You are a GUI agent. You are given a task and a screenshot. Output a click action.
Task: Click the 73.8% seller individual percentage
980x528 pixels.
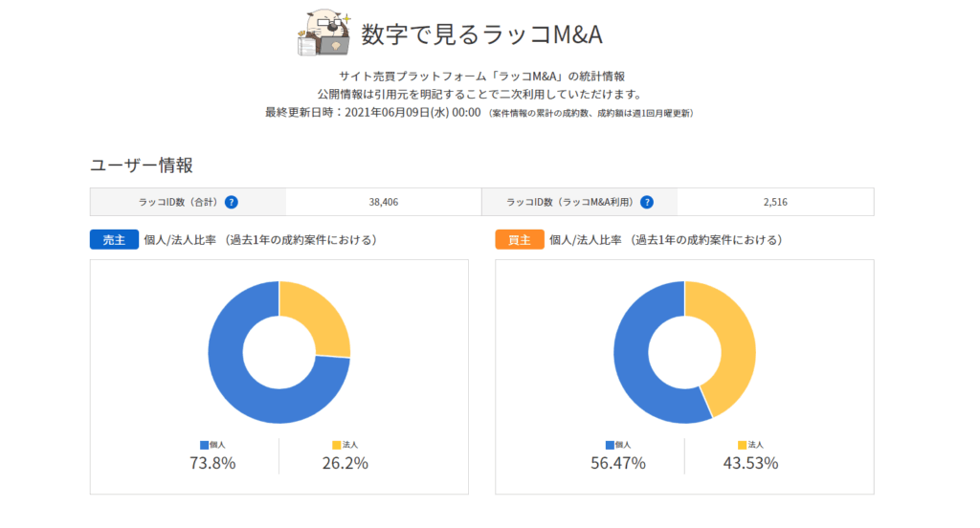click(x=213, y=464)
